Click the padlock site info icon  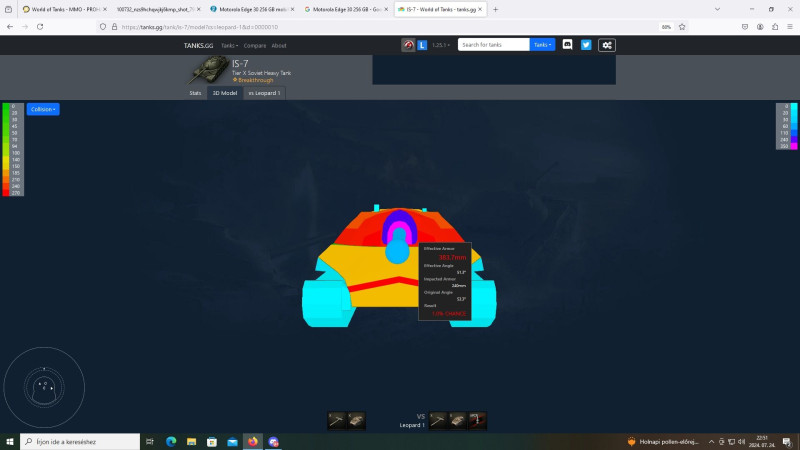coord(114,27)
